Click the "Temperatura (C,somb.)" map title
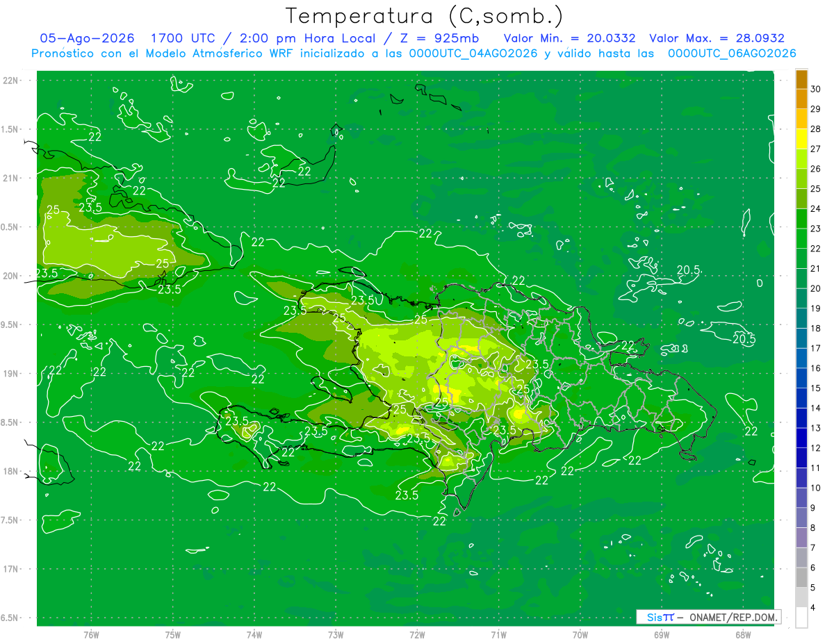 tap(425, 16)
